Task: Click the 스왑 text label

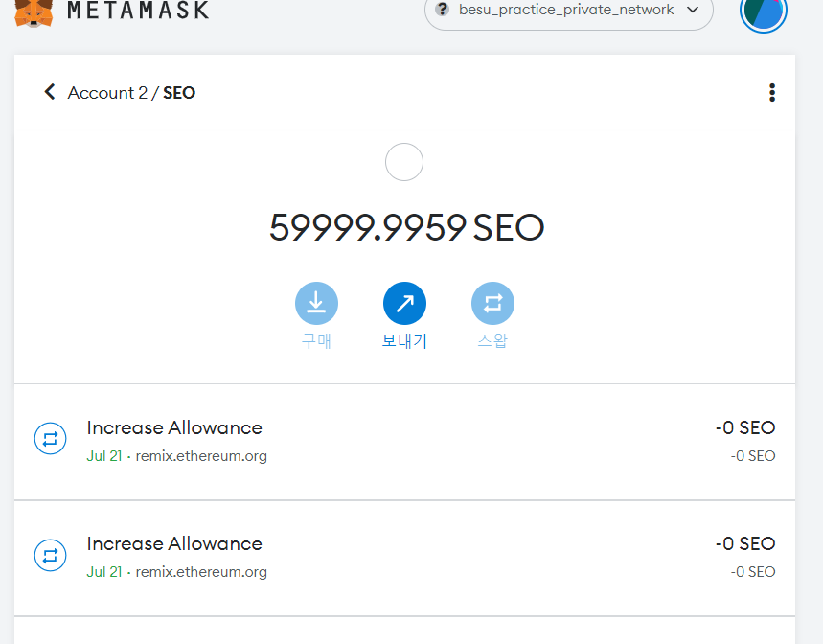Action: click(492, 341)
